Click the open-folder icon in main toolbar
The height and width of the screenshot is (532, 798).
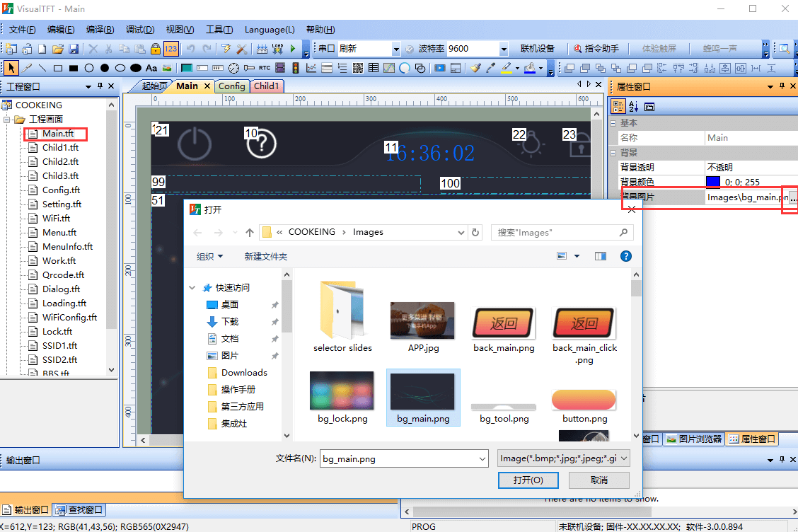(57, 49)
